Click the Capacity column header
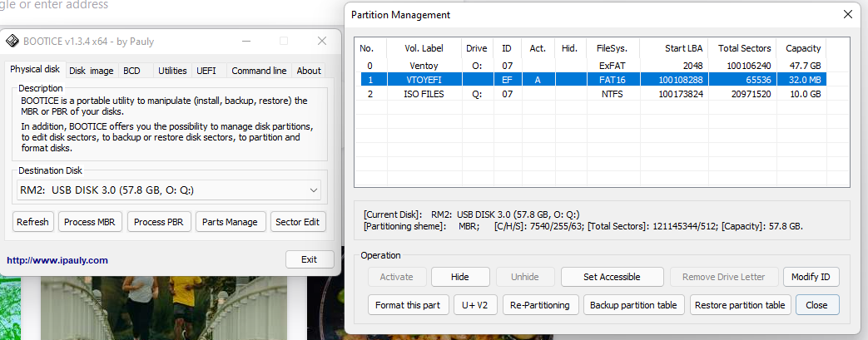The width and height of the screenshot is (868, 340). (x=802, y=49)
